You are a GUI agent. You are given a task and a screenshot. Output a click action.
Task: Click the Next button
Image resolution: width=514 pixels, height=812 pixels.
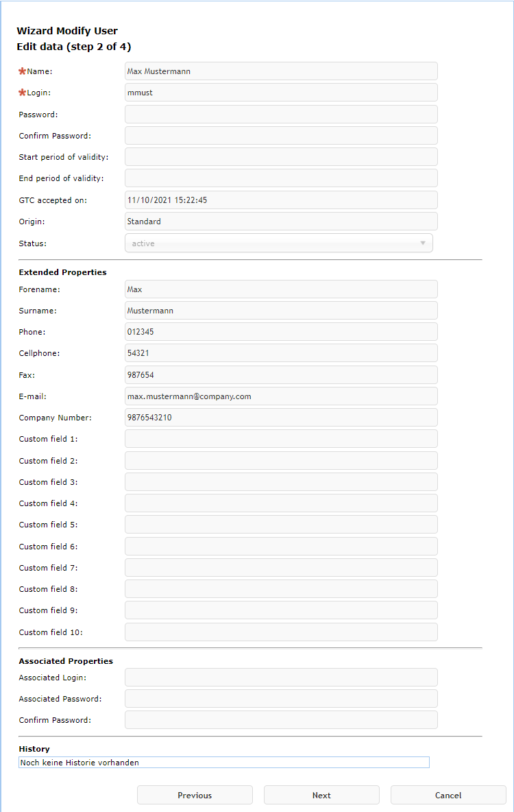coord(321,796)
